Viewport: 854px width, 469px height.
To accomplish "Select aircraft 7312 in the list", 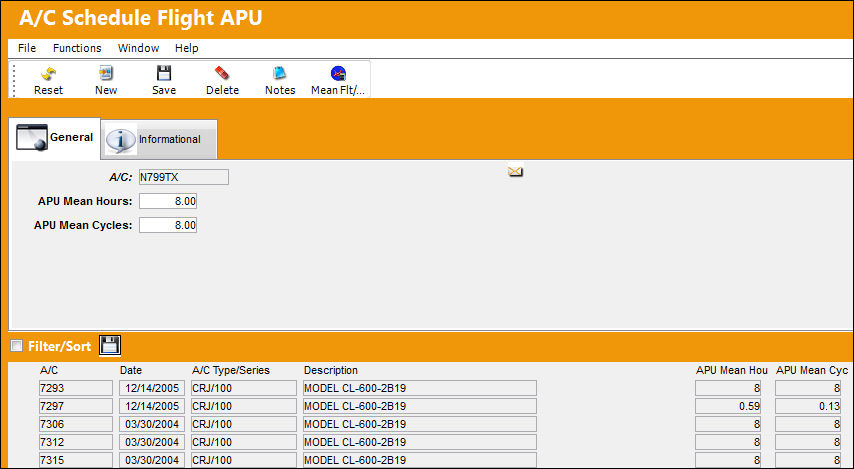I will point(76,442).
